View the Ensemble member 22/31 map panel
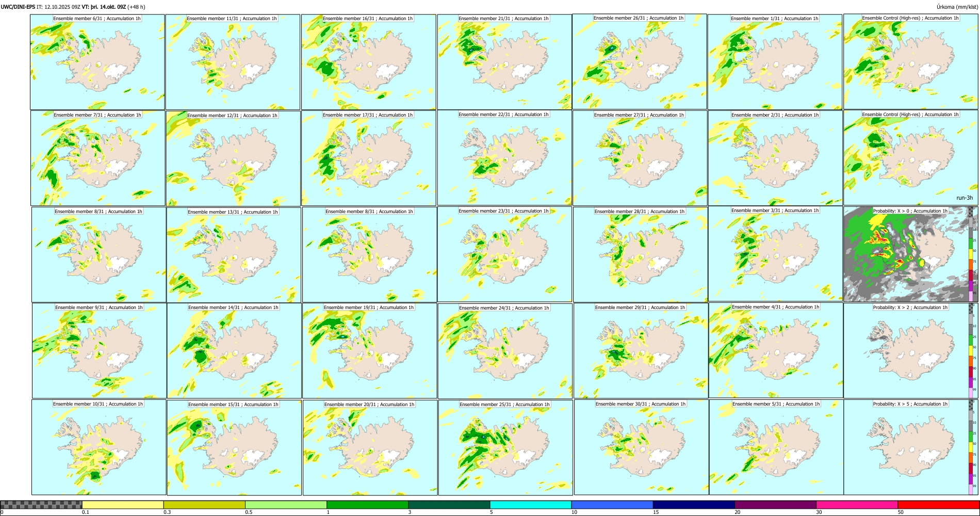This screenshot has height=516, width=980. point(504,157)
